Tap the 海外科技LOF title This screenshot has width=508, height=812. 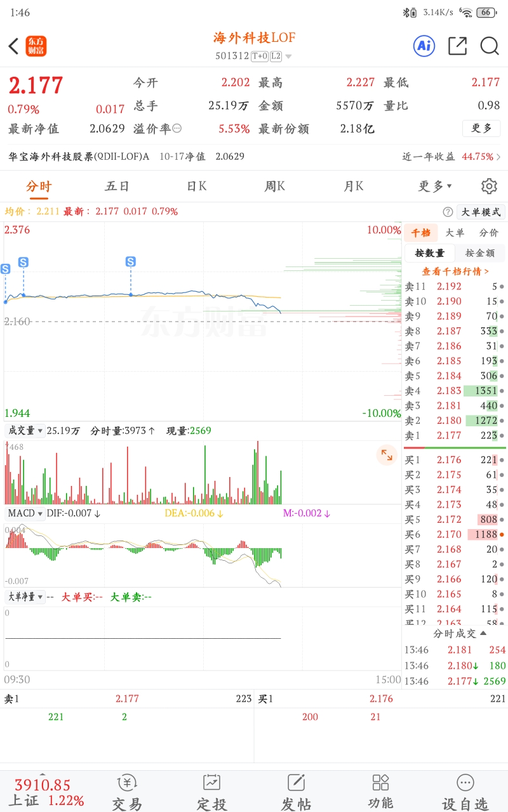(254, 38)
